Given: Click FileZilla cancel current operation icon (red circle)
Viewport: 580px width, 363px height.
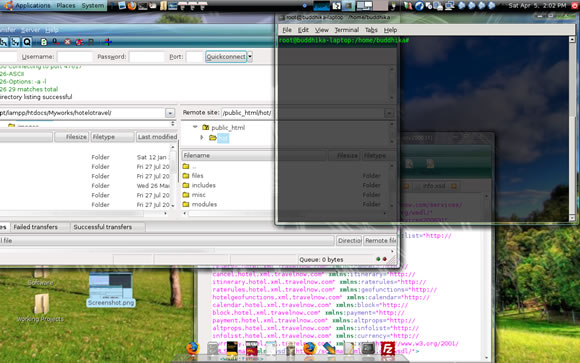Looking at the screenshot, I should (x=67, y=42).
